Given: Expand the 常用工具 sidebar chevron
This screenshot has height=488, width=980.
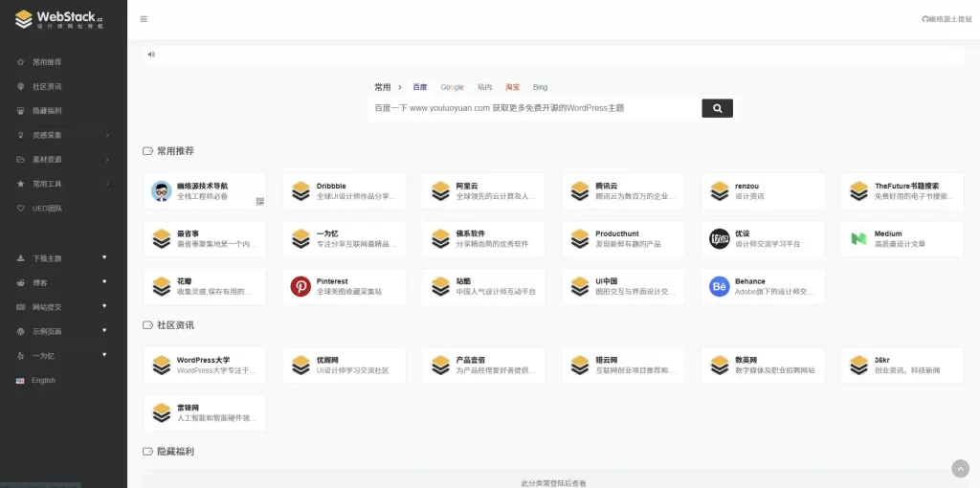Looking at the screenshot, I should click(x=107, y=184).
